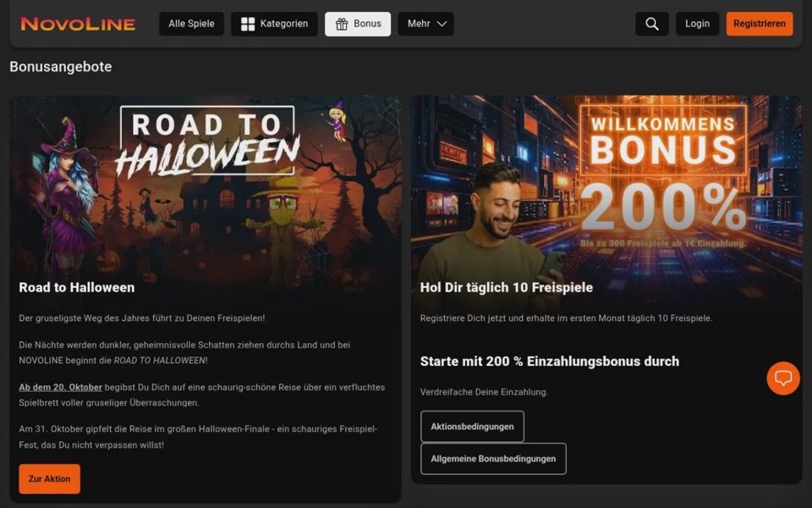Screen dimensions: 812x508
Task: Open the Alle Spiele menu item
Action: (x=192, y=24)
